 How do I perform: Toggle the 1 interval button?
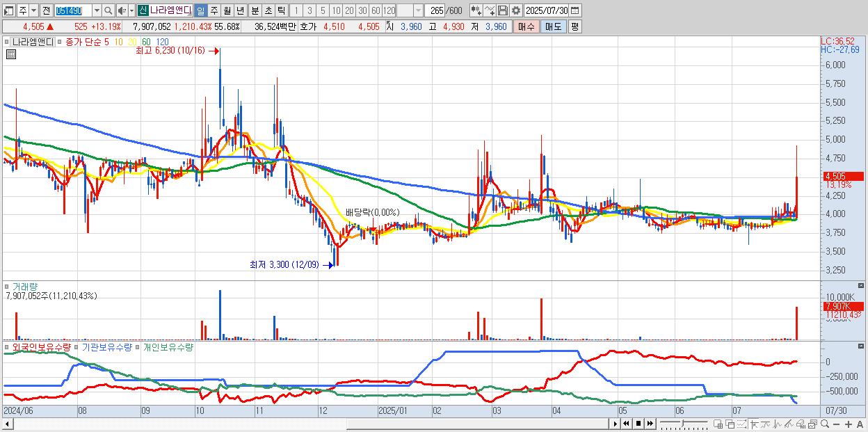(296, 11)
